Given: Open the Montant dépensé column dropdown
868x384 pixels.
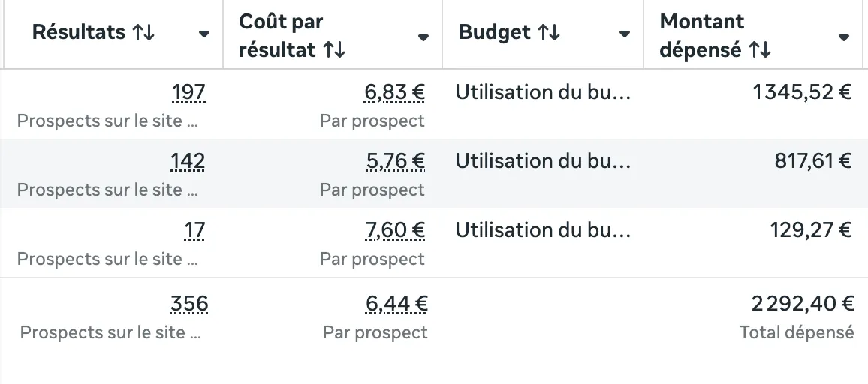Looking at the screenshot, I should (844, 37).
